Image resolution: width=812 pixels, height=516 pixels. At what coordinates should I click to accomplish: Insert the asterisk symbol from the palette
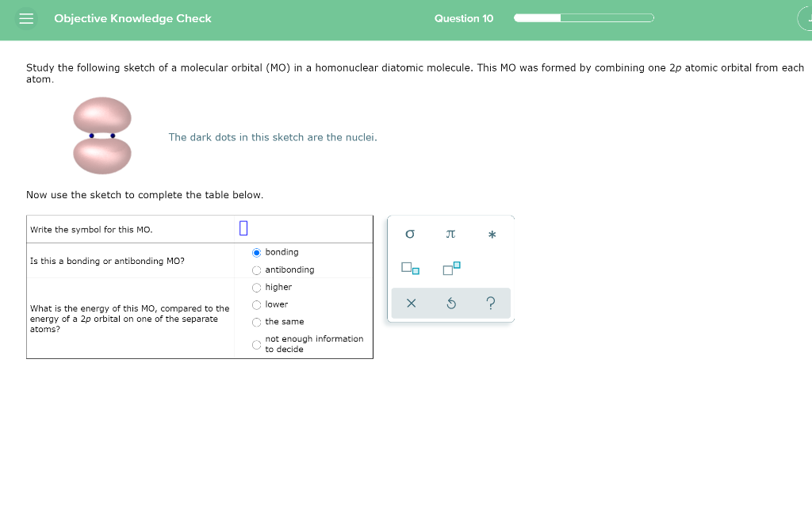(491, 235)
